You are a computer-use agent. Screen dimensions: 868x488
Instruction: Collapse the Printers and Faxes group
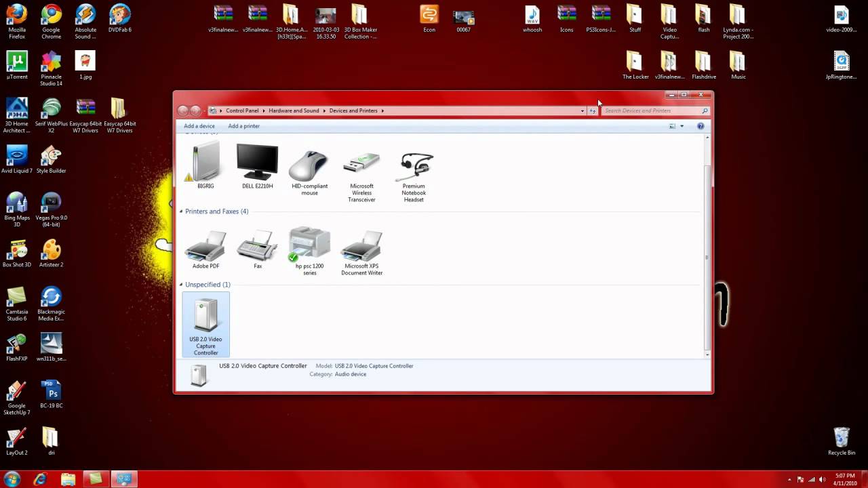pos(182,211)
